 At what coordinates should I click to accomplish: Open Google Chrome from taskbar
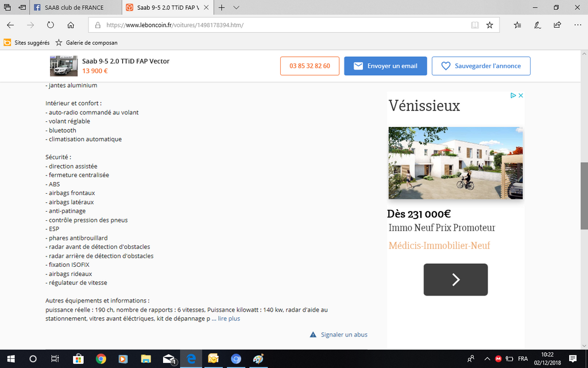pos(100,359)
